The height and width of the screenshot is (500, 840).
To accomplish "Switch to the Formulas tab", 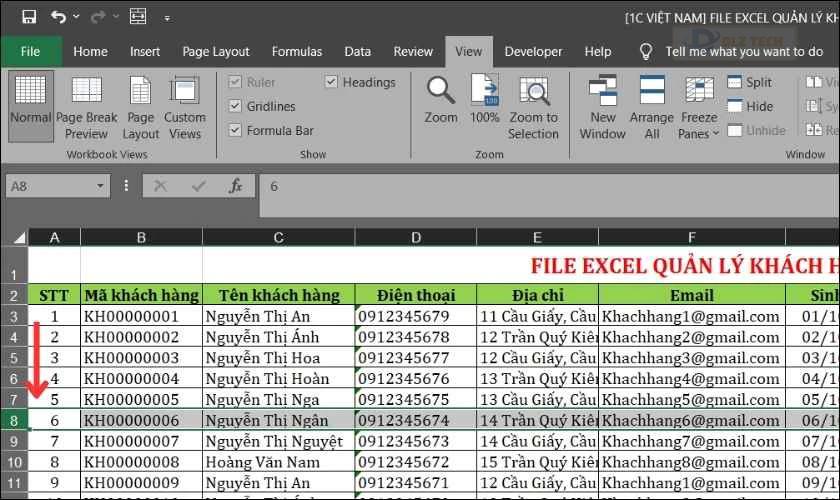I will click(x=297, y=51).
